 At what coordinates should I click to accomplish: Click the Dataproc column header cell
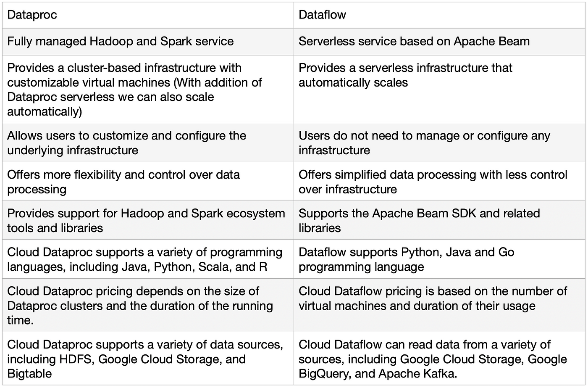click(x=148, y=15)
